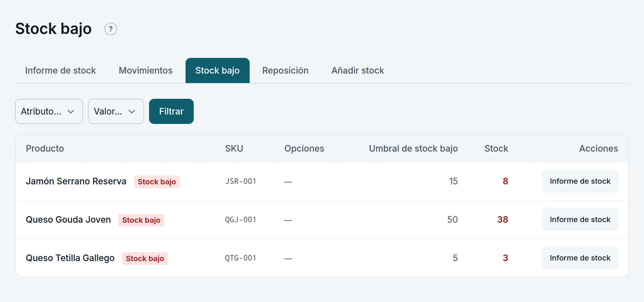The height and width of the screenshot is (302, 644).
Task: Select the Stock bajo tab
Action: coord(218,70)
